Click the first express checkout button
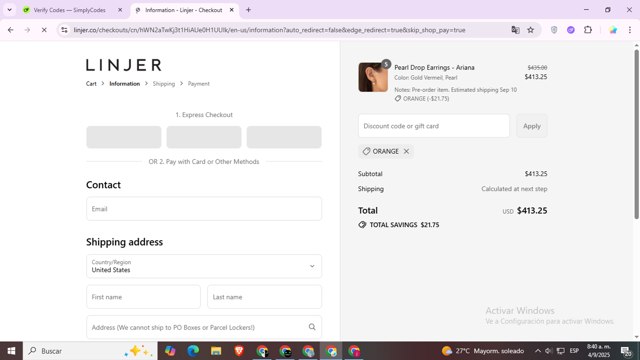The width and height of the screenshot is (640, 360). 124,137
